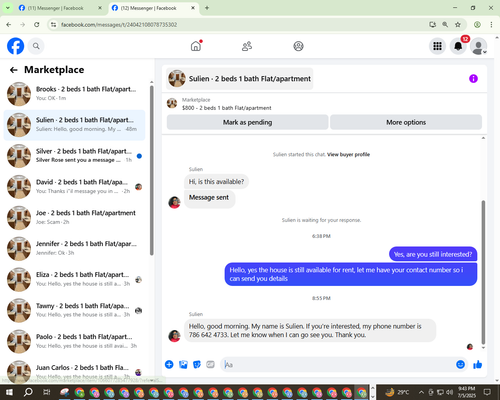Click the chat messages scrollbar
Screen dimensions: 500x400
pyautogui.click(x=483, y=272)
